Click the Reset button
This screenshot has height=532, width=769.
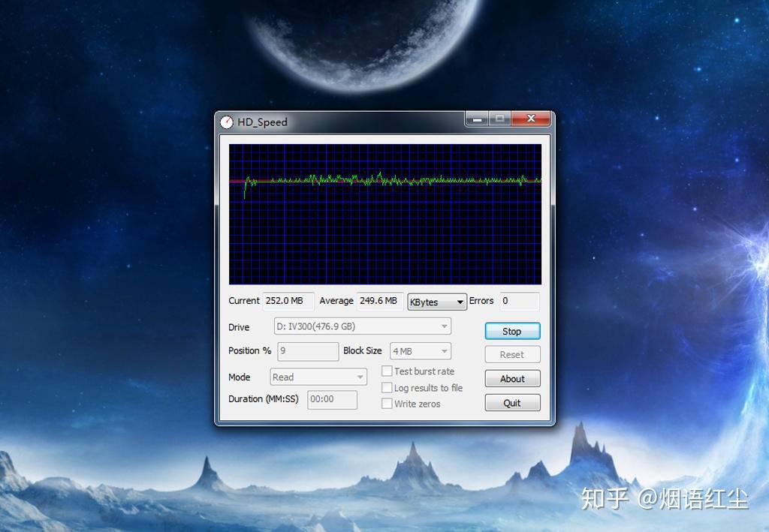pos(512,355)
